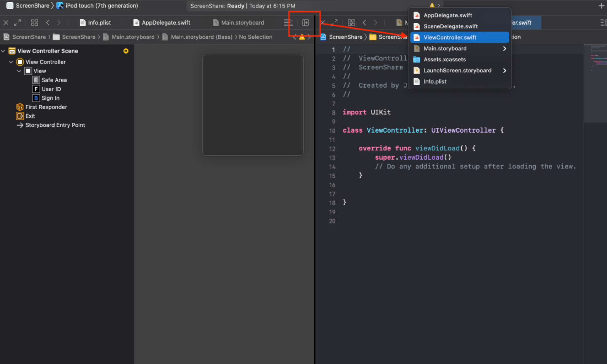Select the view controller scene on canvas
The image size is (607, 364).
click(253, 105)
